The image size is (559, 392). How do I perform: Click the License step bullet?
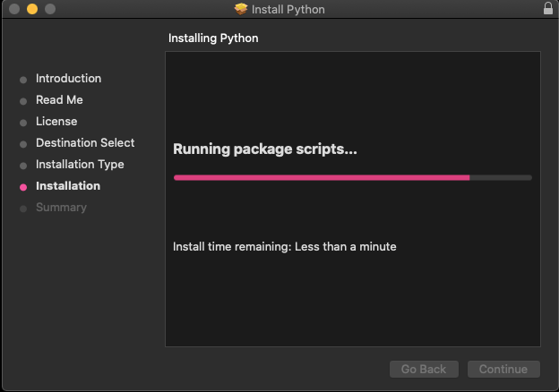23,123
